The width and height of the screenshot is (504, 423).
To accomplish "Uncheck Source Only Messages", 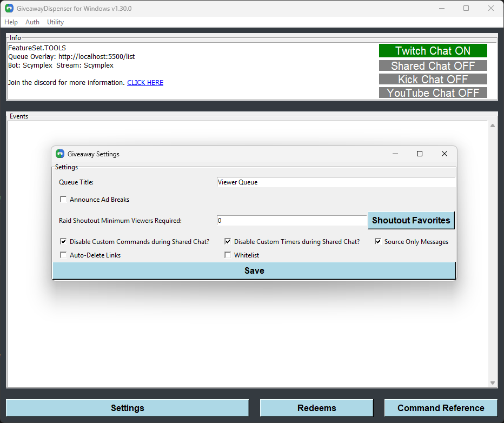I will [378, 241].
